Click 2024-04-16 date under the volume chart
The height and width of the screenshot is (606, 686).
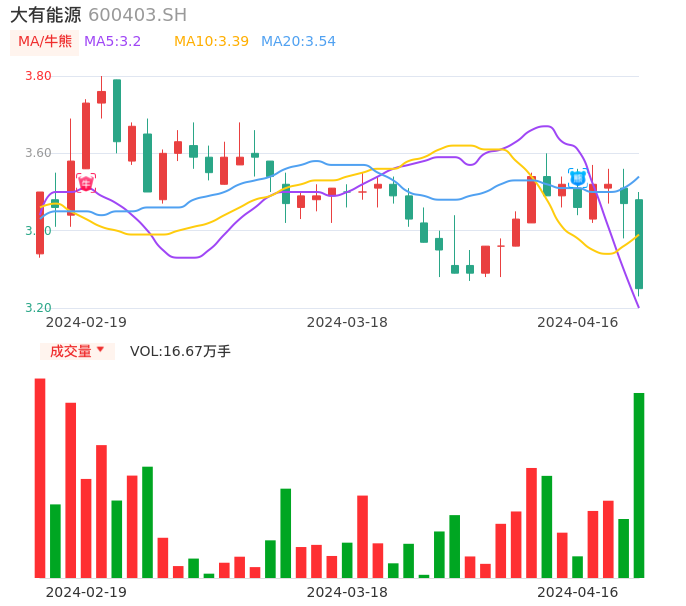[x=578, y=592]
